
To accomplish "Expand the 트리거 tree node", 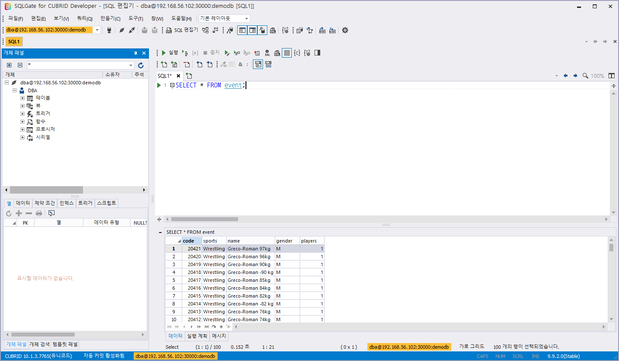I will pos(23,114).
